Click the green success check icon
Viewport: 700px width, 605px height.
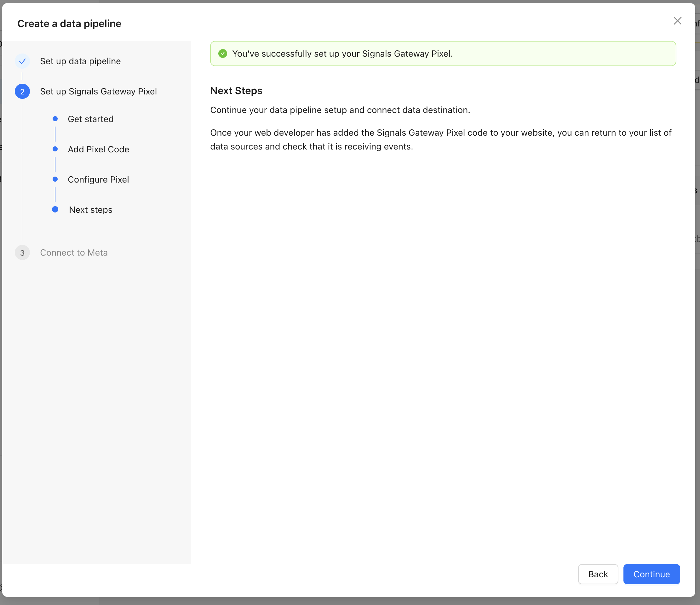[223, 54]
